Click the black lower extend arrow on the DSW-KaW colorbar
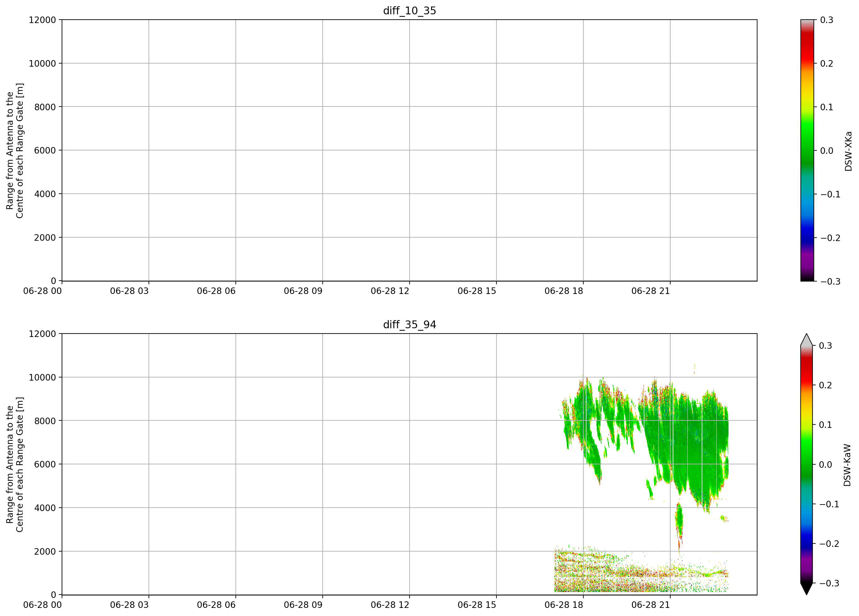 pyautogui.click(x=806, y=589)
